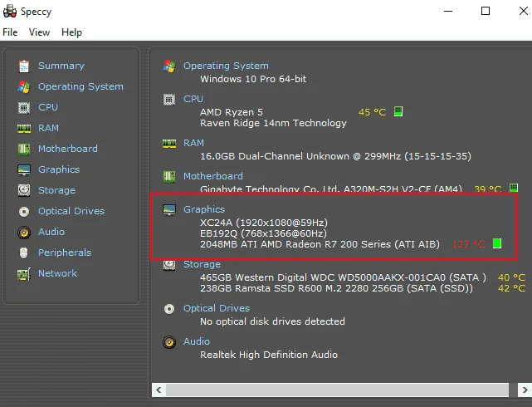Click the Operating System heading link in summary
This screenshot has width=532, height=407.
226,66
